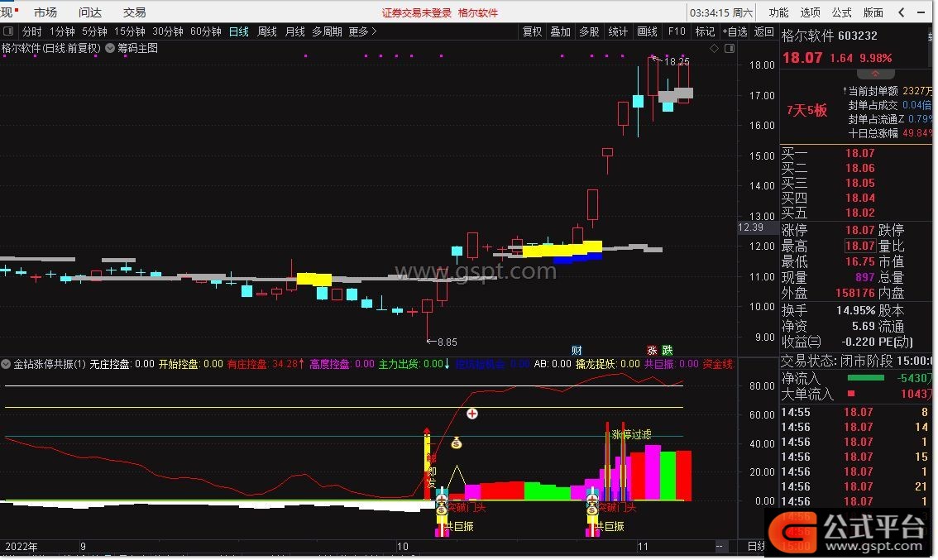Image resolution: width=938 pixels, height=560 pixels.
Task: Click the 净流入 row
Action: point(857,378)
